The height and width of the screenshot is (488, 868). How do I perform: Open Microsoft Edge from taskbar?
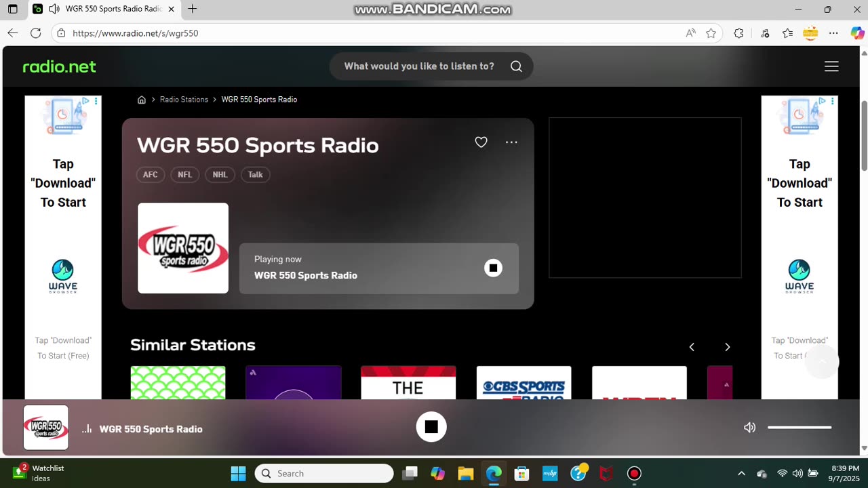[494, 473]
